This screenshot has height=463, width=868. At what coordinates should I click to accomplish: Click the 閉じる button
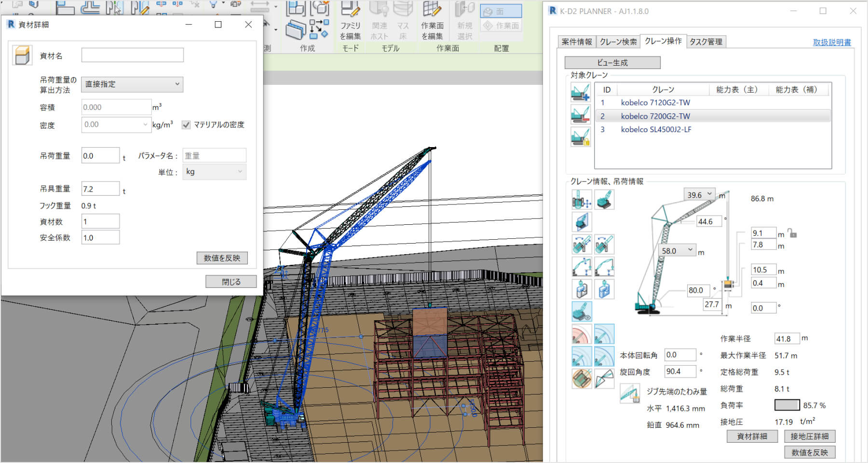point(231,282)
